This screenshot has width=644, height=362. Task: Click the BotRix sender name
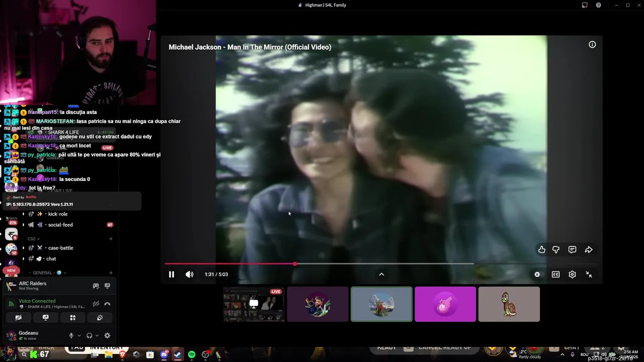pos(31,197)
